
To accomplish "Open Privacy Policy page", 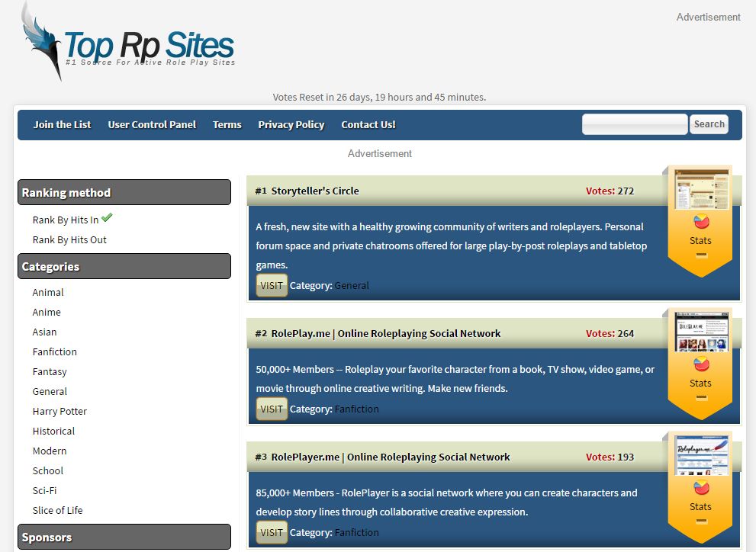I will pyautogui.click(x=291, y=125).
